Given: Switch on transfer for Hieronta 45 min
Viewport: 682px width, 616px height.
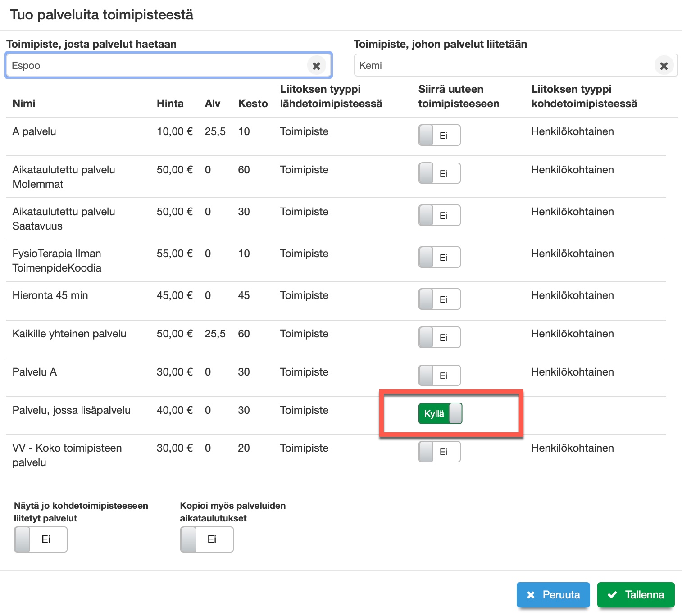Looking at the screenshot, I should (x=439, y=299).
